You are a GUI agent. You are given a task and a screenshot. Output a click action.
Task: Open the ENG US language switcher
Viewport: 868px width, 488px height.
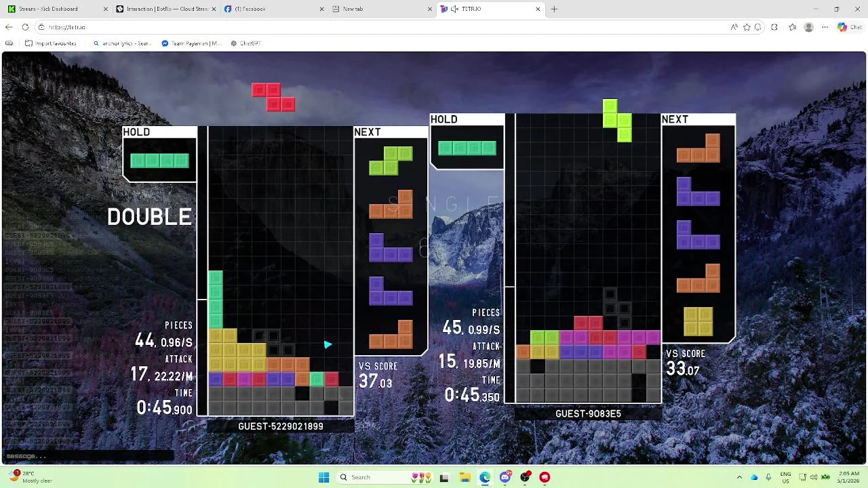coord(786,477)
